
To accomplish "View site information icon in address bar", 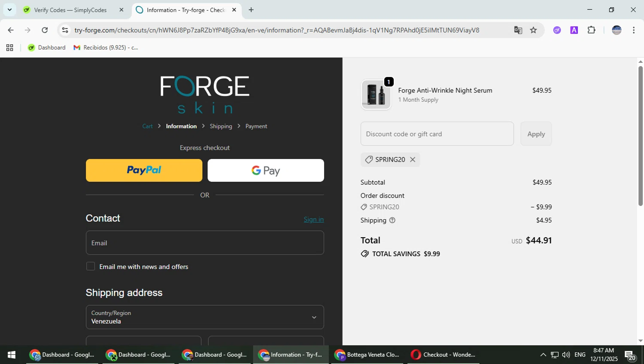I will [x=65, y=30].
